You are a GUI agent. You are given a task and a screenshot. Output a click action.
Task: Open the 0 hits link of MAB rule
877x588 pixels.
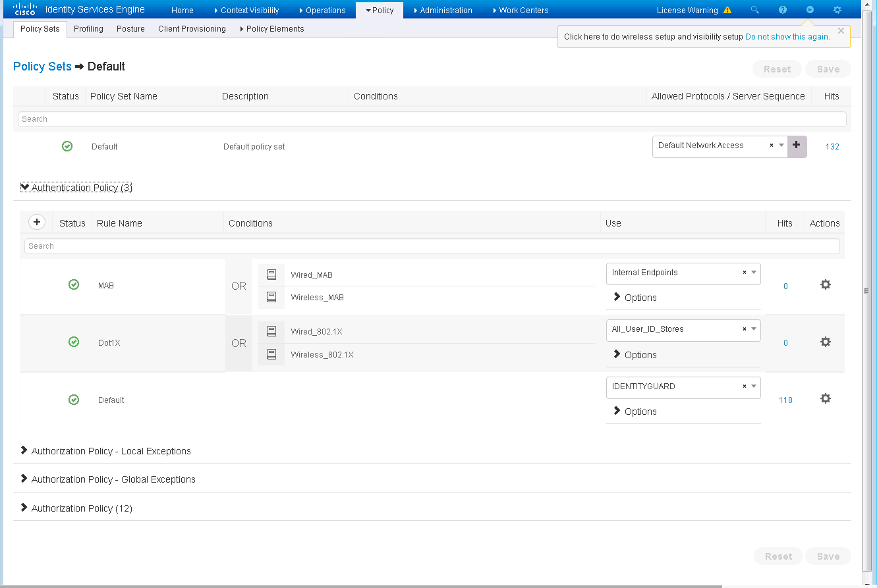click(785, 286)
